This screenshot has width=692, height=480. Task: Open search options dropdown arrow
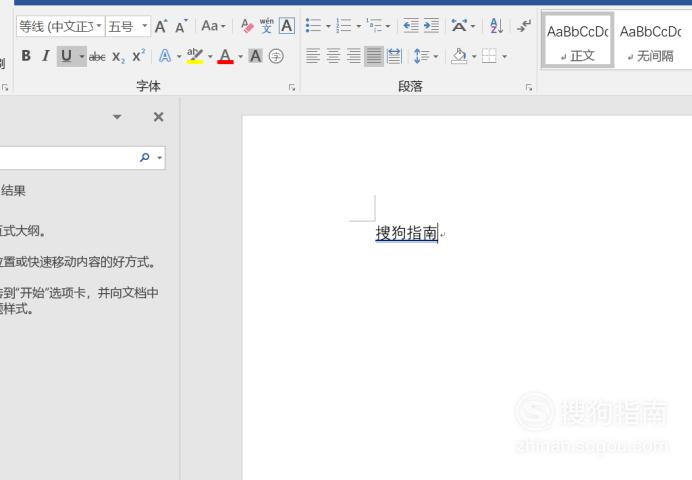click(x=159, y=158)
